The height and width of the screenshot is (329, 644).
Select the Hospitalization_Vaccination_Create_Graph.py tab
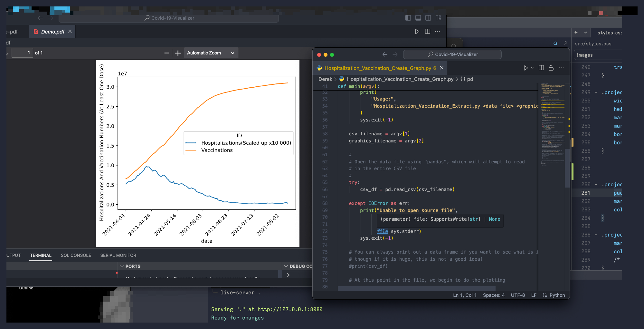(380, 68)
